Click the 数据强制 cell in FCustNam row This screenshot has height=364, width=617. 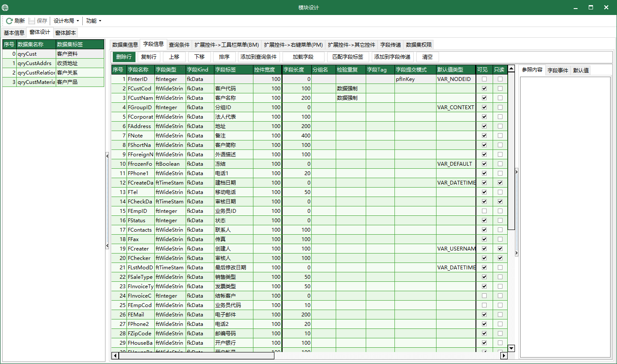pyautogui.click(x=351, y=98)
